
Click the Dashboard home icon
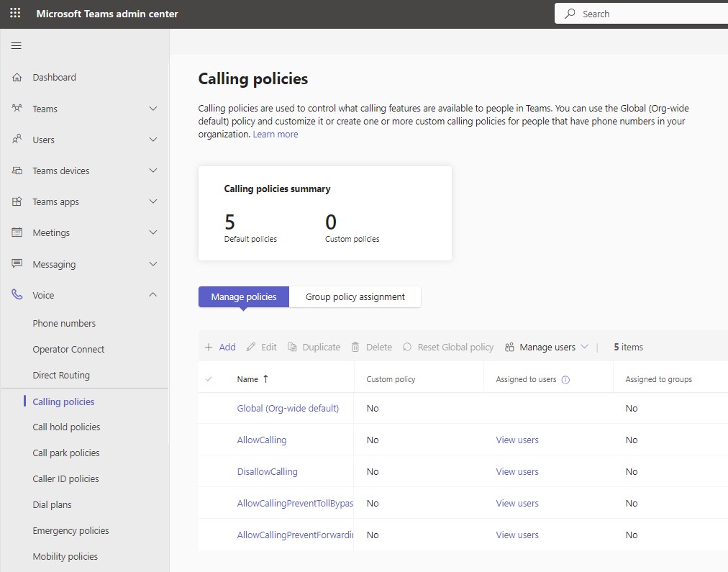coord(17,77)
